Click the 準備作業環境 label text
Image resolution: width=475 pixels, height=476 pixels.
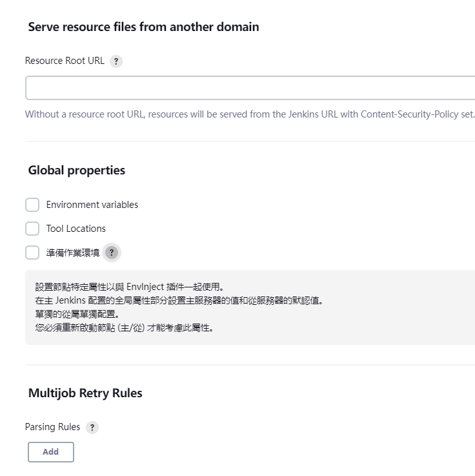click(73, 253)
